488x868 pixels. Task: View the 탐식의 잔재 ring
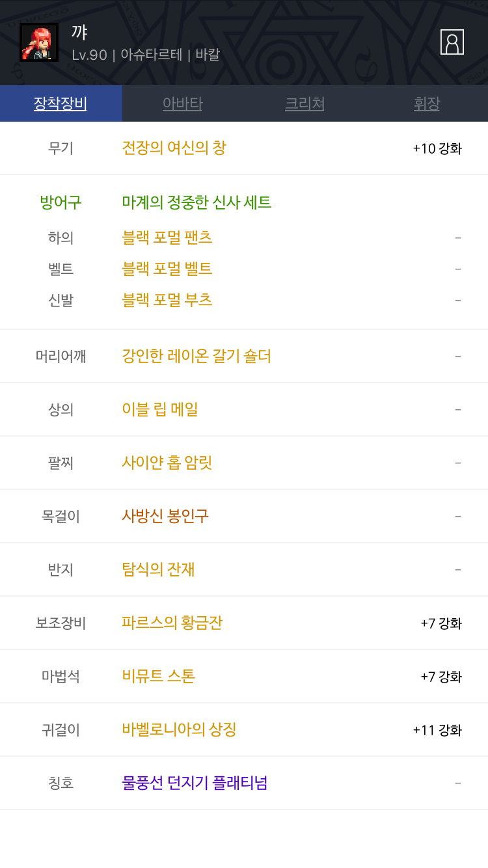pos(158,569)
